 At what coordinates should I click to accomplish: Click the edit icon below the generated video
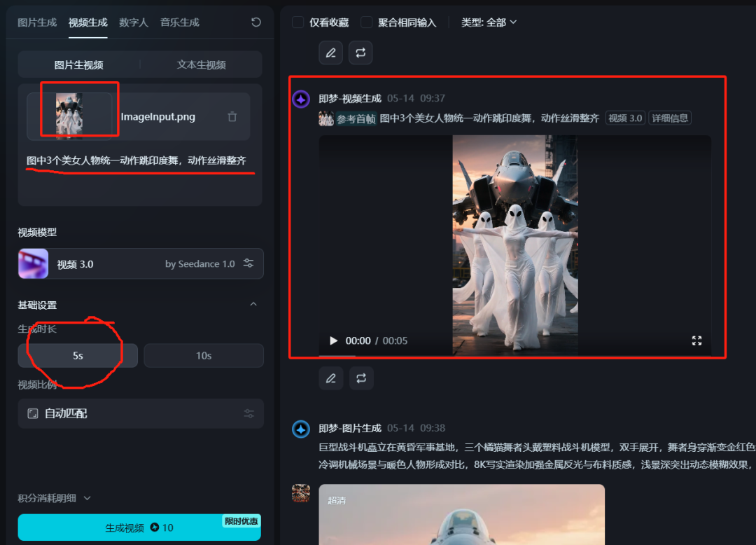point(330,378)
